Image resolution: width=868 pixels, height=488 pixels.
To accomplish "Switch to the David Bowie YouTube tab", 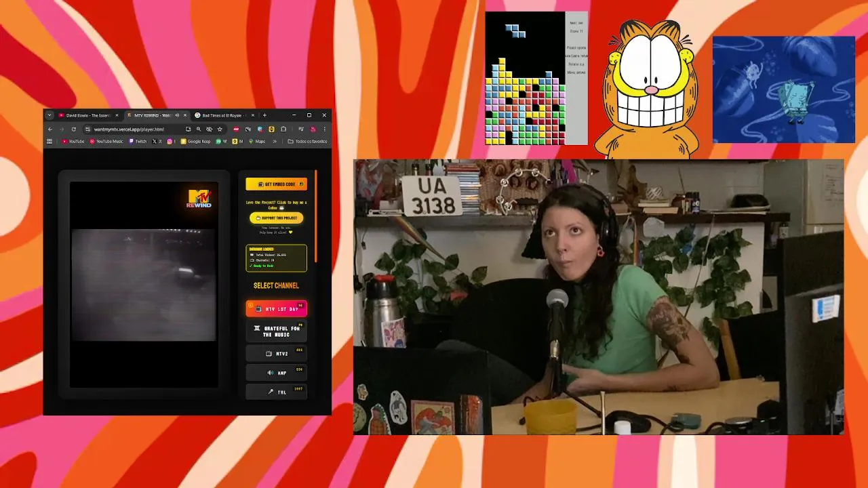I will tap(87, 115).
